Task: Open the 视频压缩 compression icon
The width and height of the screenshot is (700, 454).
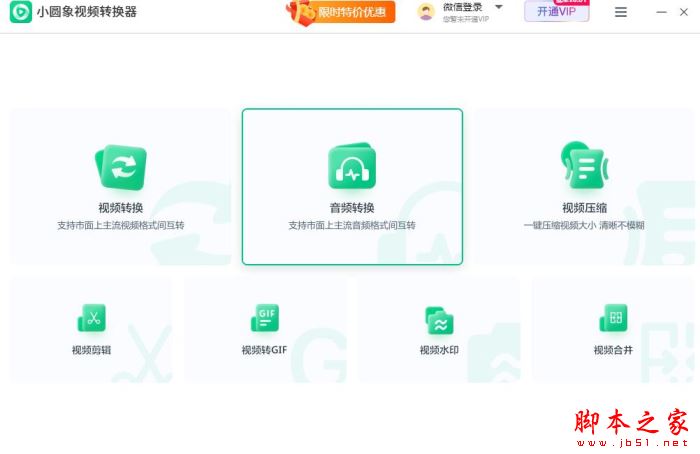Action: 584,165
